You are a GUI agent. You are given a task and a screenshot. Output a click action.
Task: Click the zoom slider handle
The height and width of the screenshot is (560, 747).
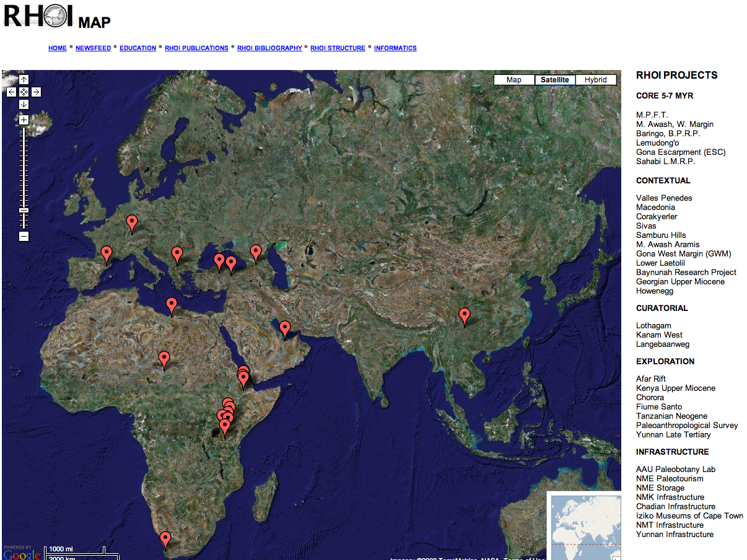(x=24, y=210)
